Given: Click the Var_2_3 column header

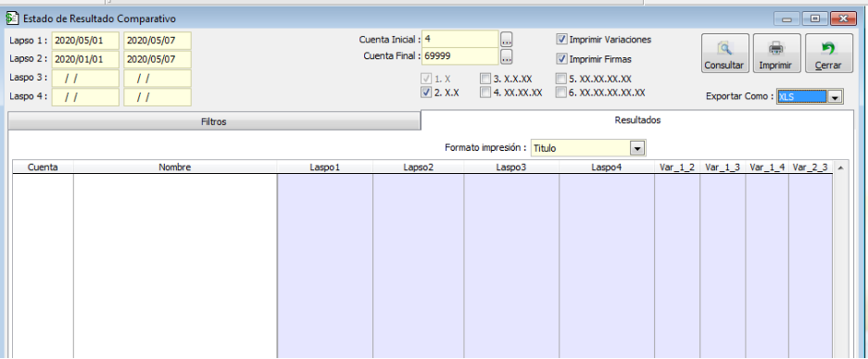Looking at the screenshot, I should pos(811,167).
